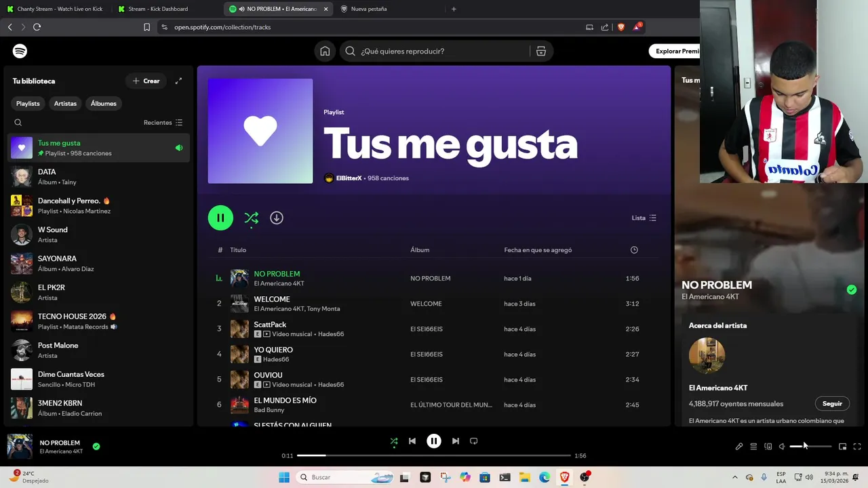Open EL MUNDO ES MÍO track

[x=285, y=401]
